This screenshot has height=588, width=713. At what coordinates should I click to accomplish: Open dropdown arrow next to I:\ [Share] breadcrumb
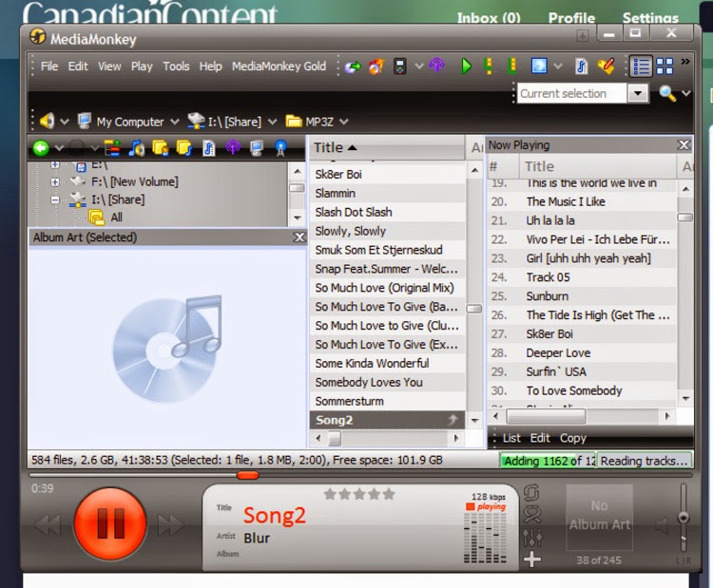(273, 122)
